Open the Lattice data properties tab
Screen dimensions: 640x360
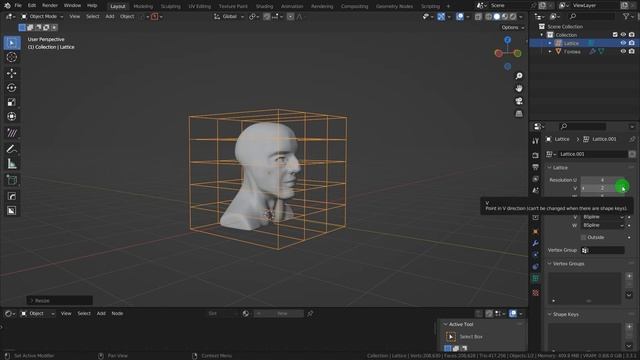tap(536, 278)
